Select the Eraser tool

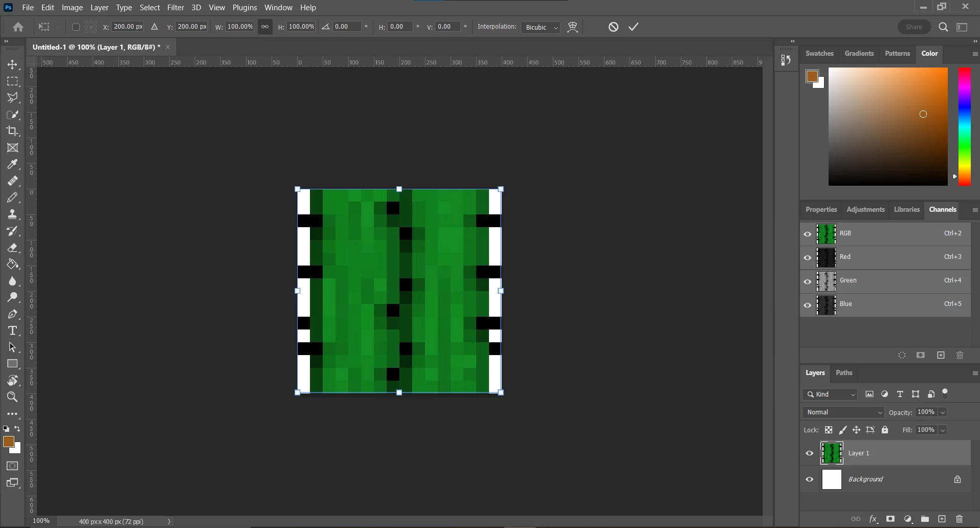tap(13, 248)
